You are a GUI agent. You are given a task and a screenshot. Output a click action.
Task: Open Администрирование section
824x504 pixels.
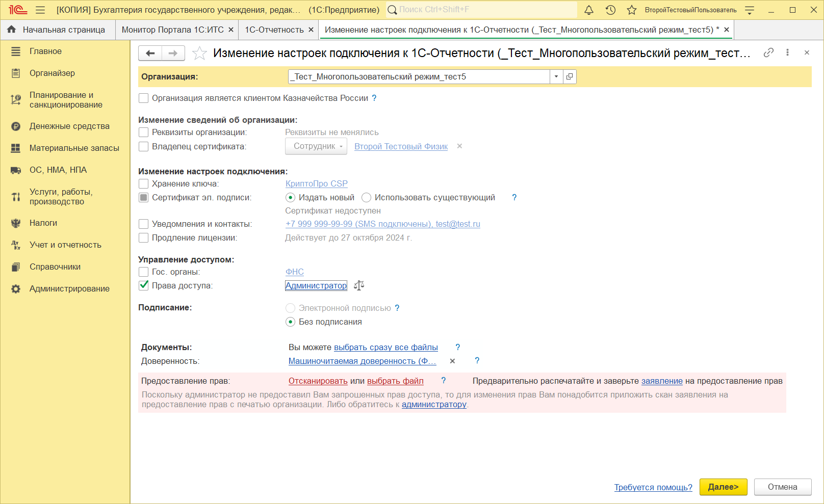(x=65, y=288)
